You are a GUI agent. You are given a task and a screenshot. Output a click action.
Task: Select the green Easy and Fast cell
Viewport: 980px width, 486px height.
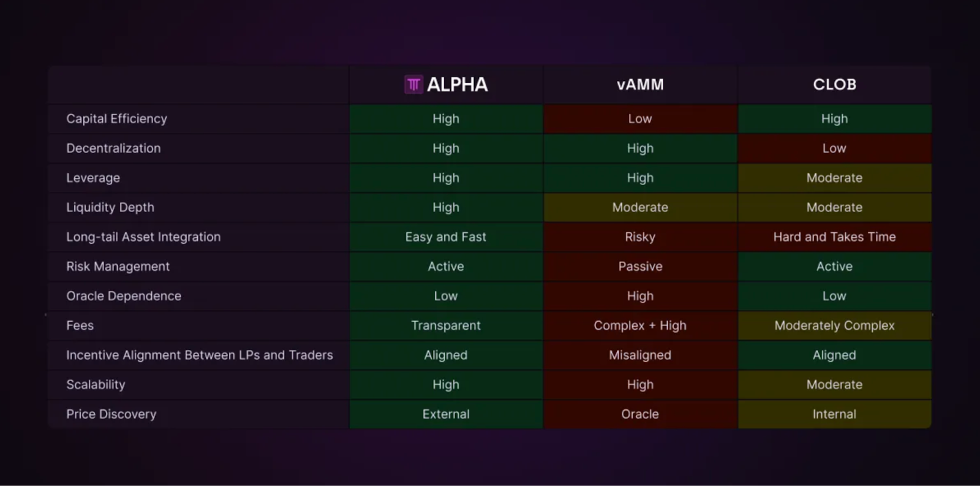(445, 237)
